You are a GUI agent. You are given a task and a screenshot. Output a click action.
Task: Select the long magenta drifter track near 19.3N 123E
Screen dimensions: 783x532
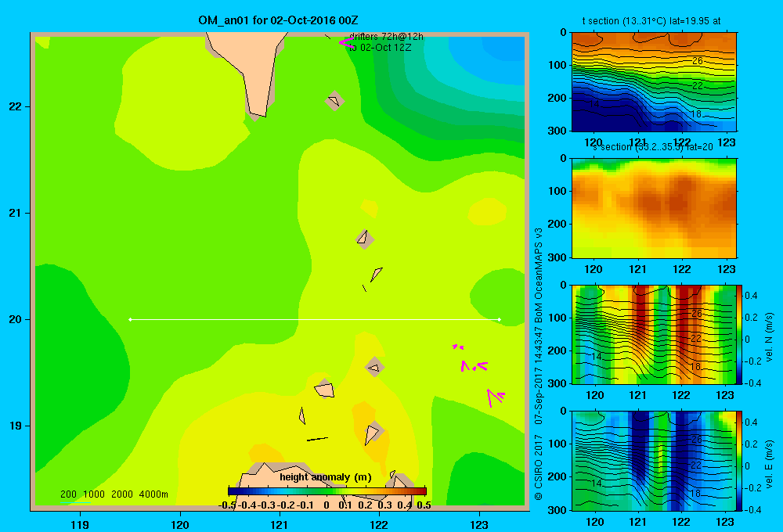pyautogui.click(x=495, y=397)
